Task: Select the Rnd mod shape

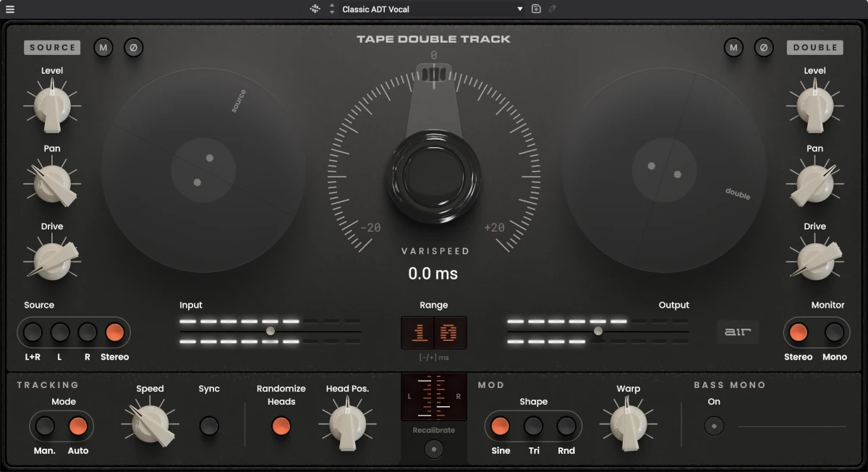Action: point(566,427)
